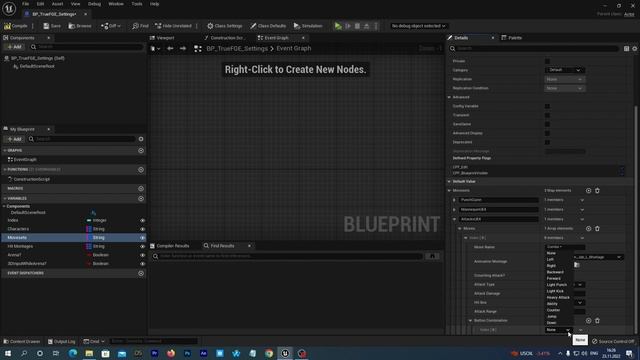Select the Characters variable
Image resolution: width=640 pixels, height=360 pixels.
pos(18,229)
